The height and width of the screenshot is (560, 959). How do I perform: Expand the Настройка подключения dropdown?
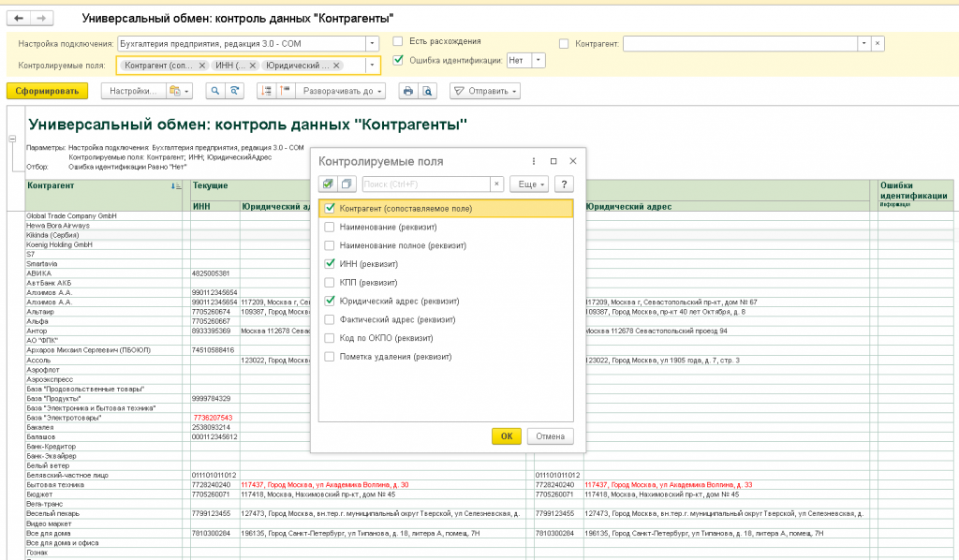tap(372, 44)
